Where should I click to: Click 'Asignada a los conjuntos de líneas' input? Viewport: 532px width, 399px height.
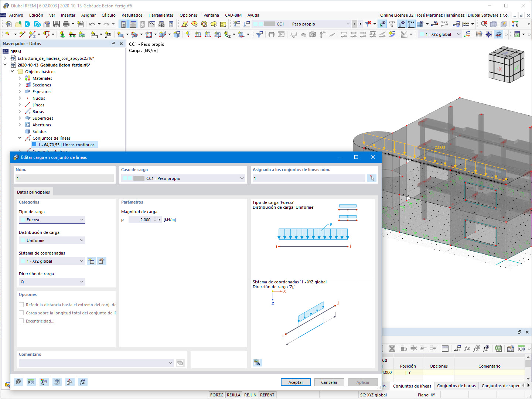pos(309,178)
